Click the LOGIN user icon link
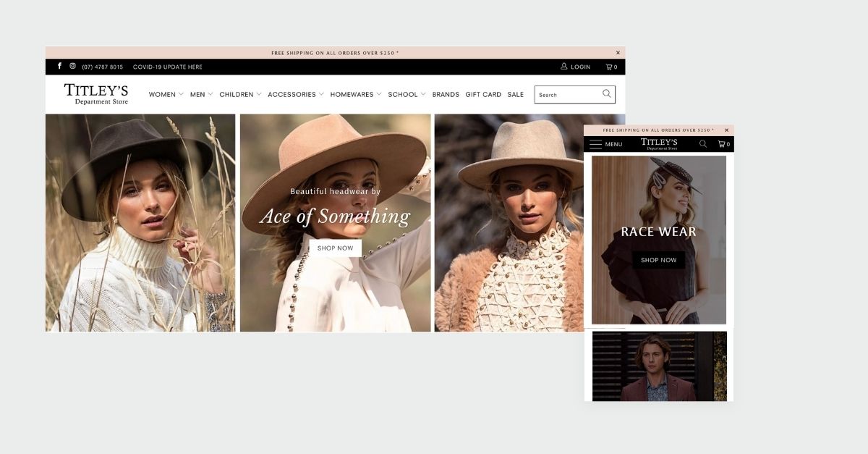Screen dimensions: 868x454 pos(576,67)
